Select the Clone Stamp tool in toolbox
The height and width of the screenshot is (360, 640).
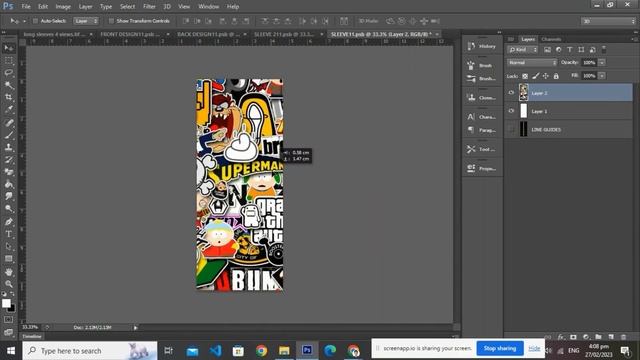coord(9,147)
